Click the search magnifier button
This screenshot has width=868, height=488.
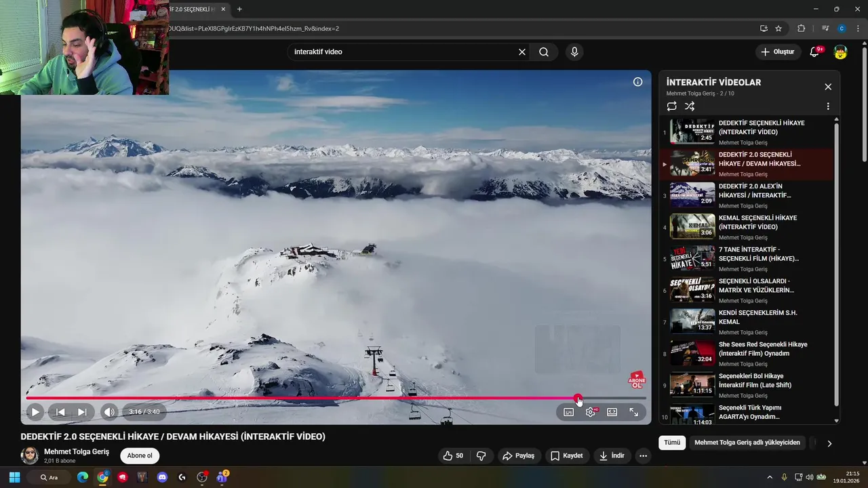click(544, 52)
